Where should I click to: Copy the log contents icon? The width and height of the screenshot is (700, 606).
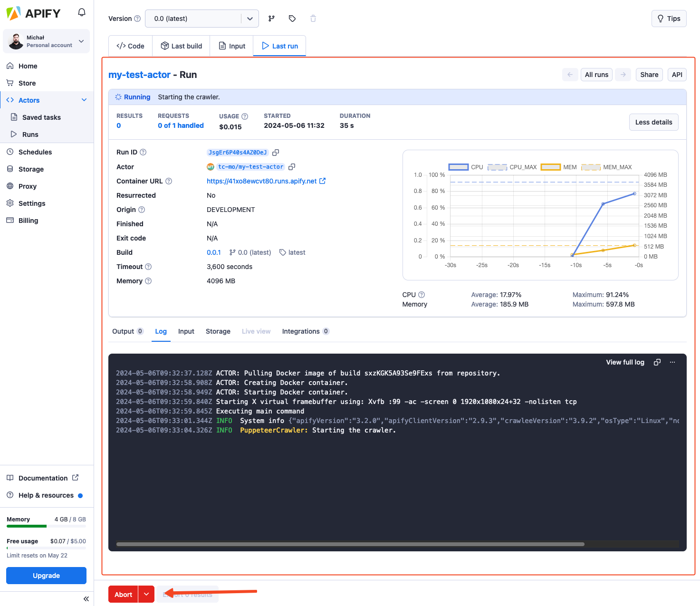pos(657,362)
